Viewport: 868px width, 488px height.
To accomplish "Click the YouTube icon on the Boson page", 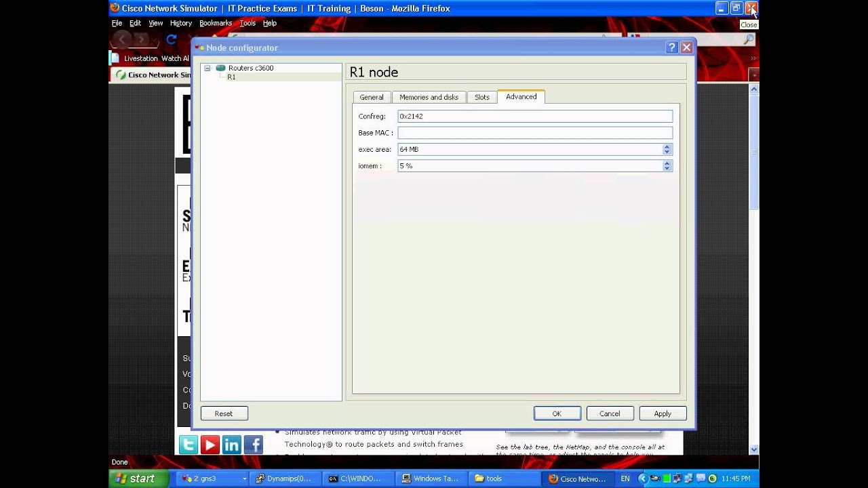I will coord(210,445).
